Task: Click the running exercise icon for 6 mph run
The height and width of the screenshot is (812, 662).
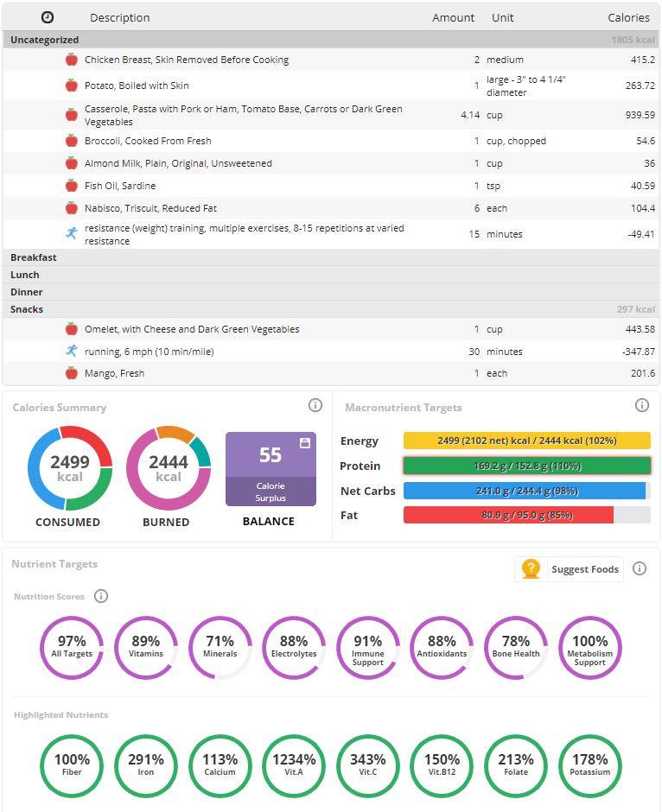Action: (x=72, y=351)
